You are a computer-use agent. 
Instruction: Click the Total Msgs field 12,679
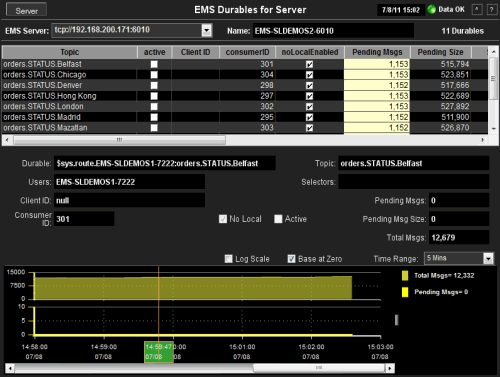459,238
